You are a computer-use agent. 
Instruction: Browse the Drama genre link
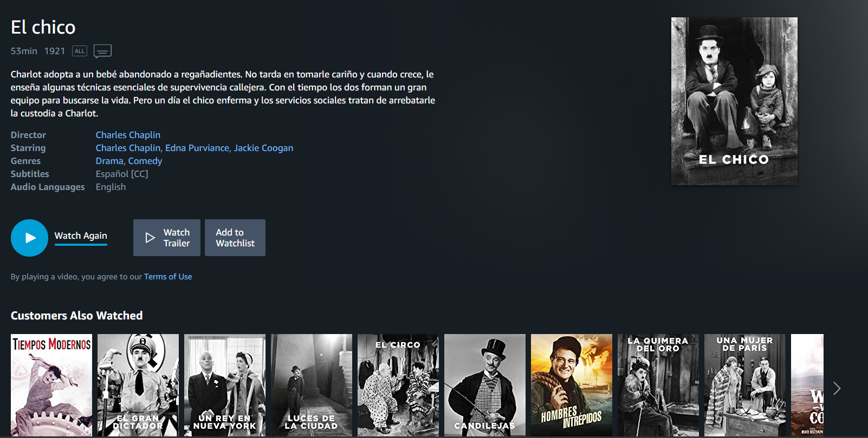(109, 161)
